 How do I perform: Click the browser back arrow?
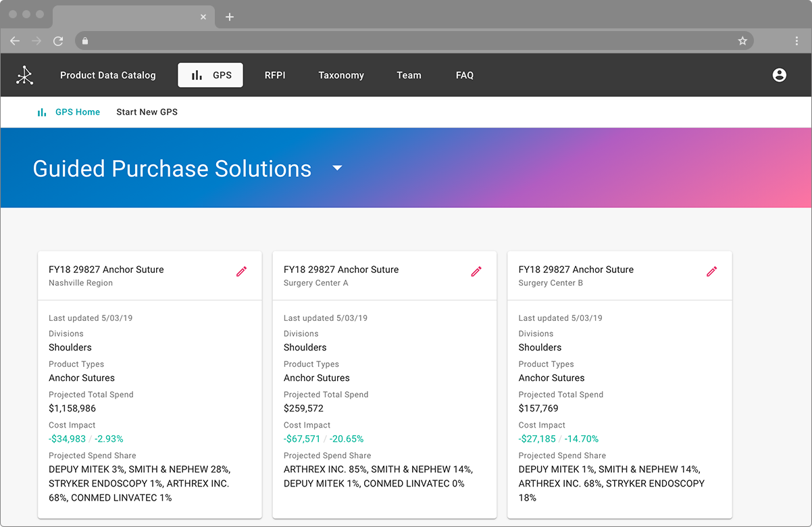pyautogui.click(x=15, y=41)
